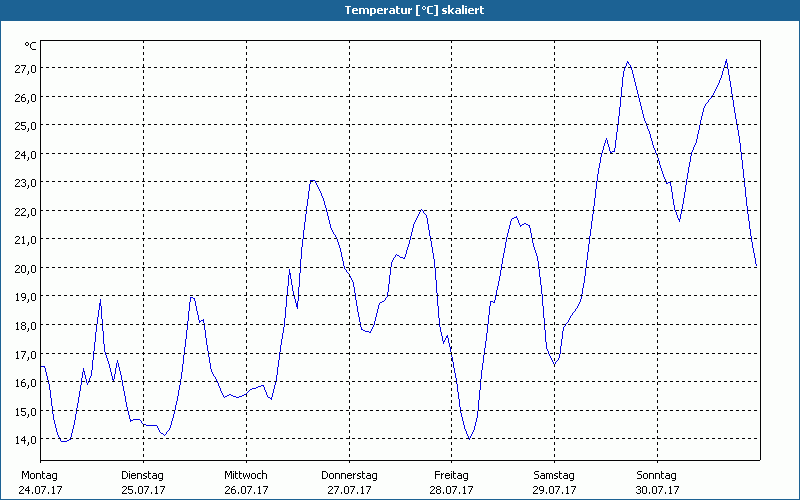Click the 14,0 label on the y-axis

[25, 439]
